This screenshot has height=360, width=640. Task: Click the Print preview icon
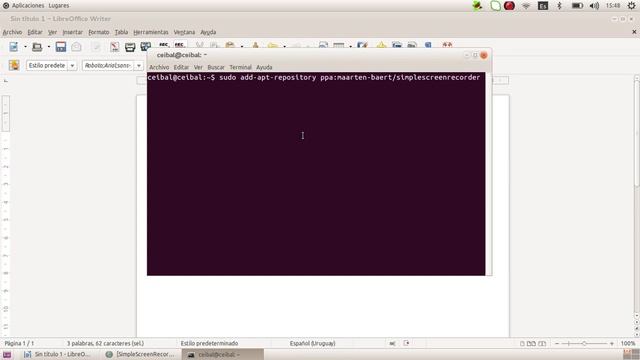(145, 47)
